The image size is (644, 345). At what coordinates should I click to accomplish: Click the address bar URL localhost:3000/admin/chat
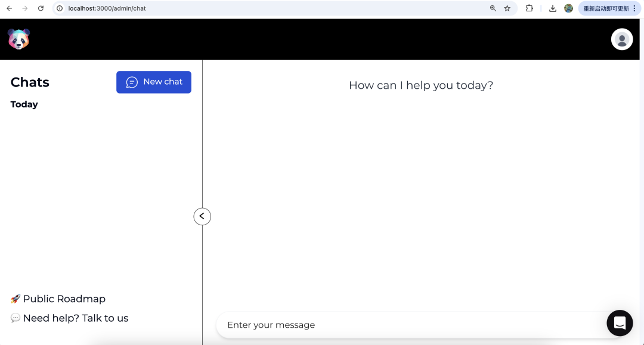click(x=107, y=8)
